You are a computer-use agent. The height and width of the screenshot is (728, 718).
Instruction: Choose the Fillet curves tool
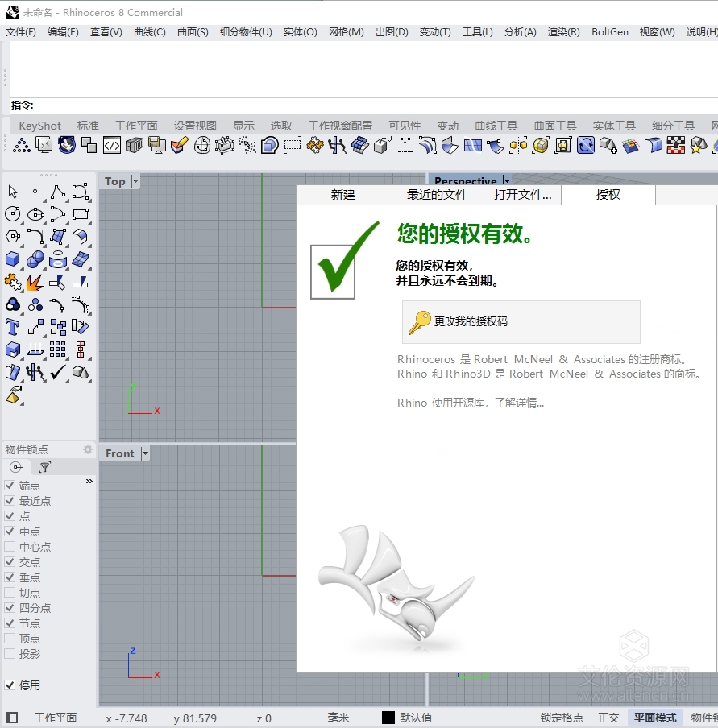35,236
